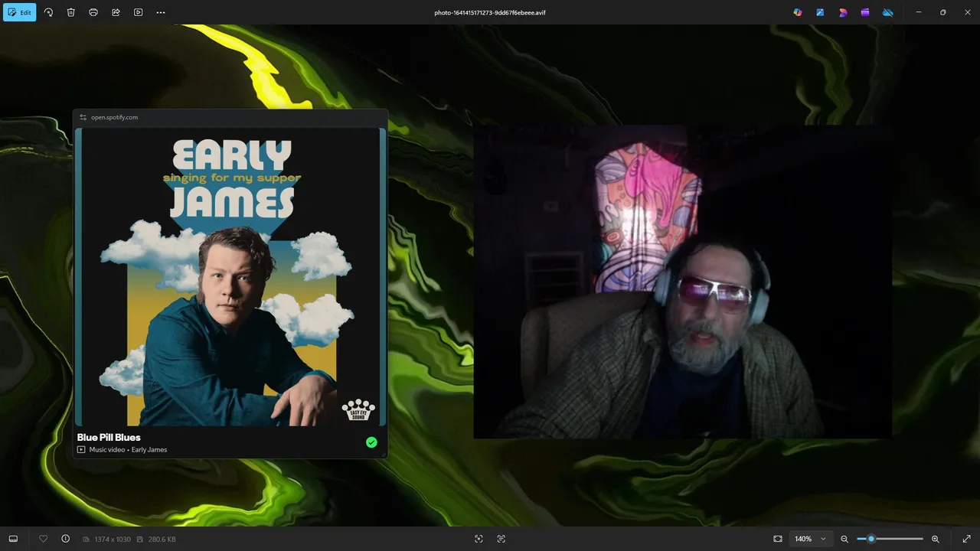980x551 pixels.
Task: Open Microsoft 365 Copilot from title bar
Action: tap(798, 12)
